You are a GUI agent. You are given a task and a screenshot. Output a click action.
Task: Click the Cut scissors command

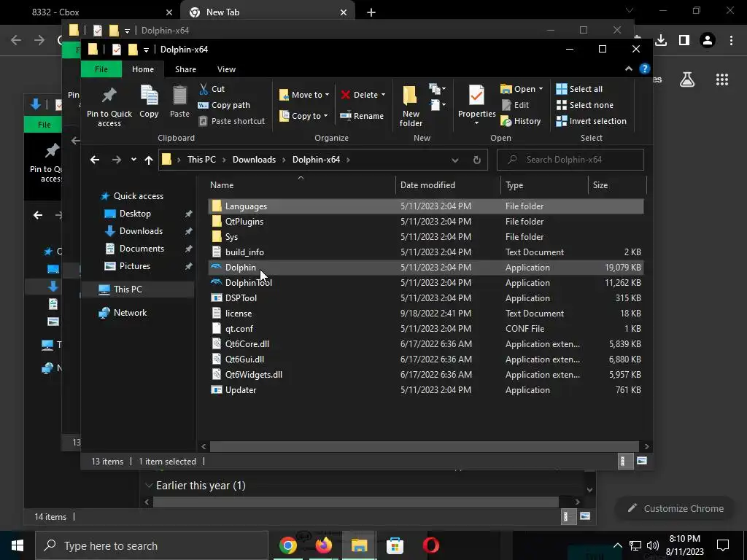pyautogui.click(x=212, y=88)
